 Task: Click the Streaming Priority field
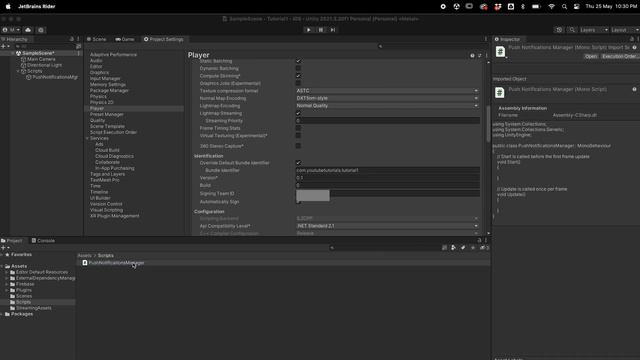(x=388, y=120)
